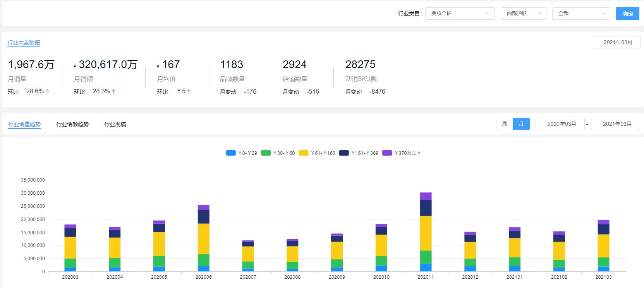
Task: Open the trend end date 2021年03月 field
Action: click(x=615, y=124)
